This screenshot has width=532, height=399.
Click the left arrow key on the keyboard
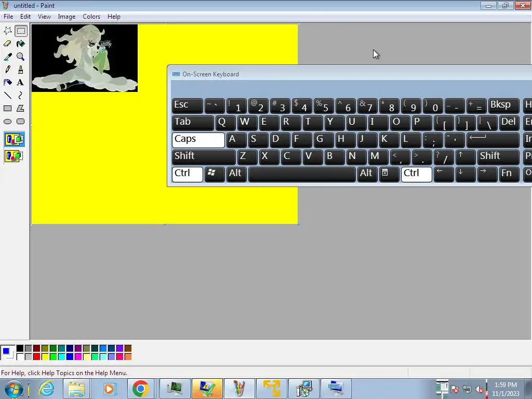click(444, 175)
